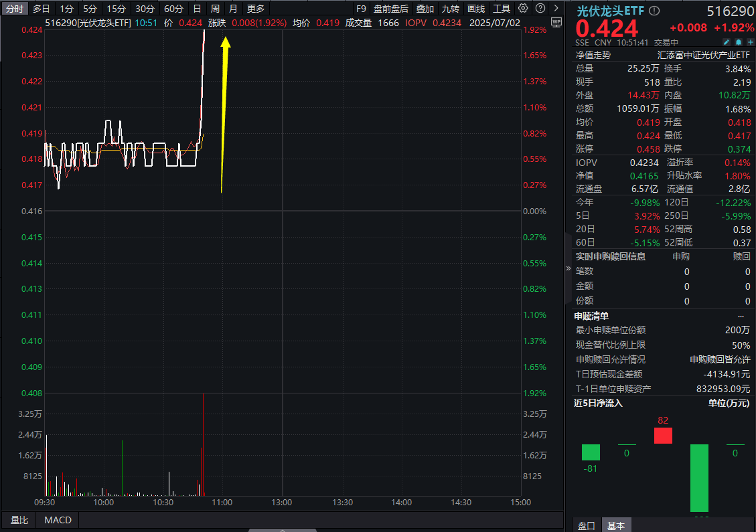Open the settings gear icon in the toolbar
The height and width of the screenshot is (532, 756).
click(523, 8)
